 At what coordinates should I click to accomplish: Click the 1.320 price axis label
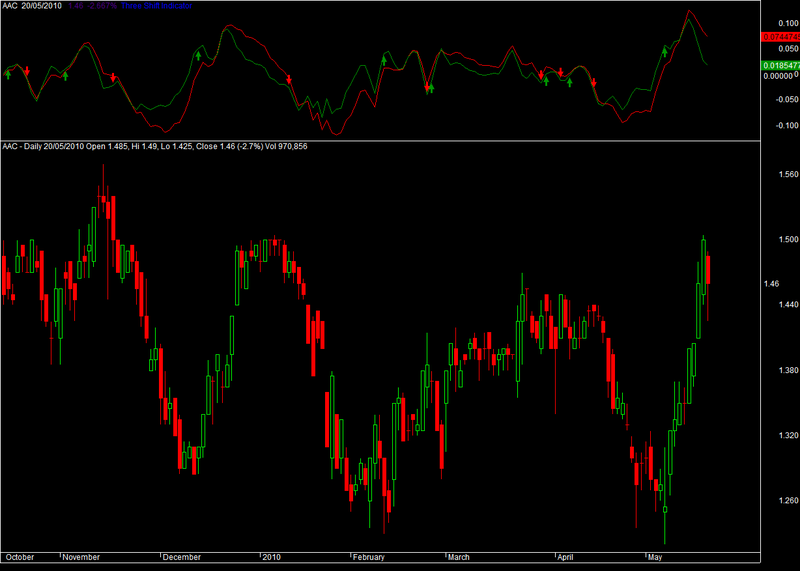[788, 436]
